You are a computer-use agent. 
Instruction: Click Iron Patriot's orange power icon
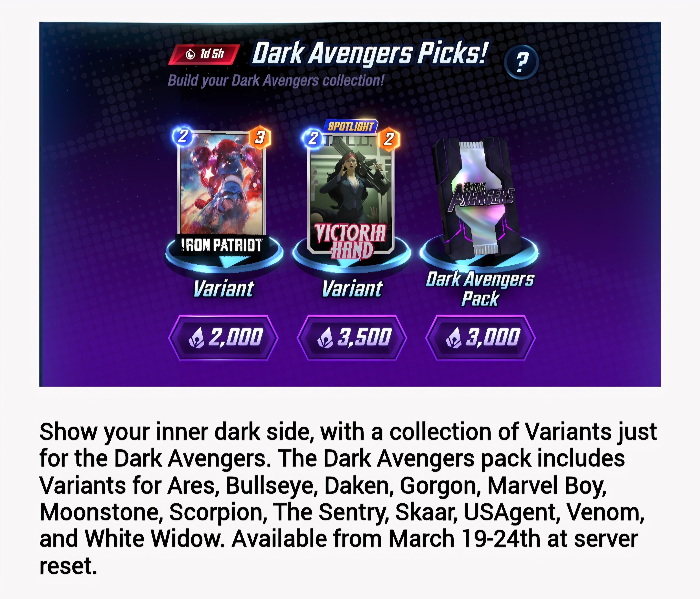coord(260,137)
